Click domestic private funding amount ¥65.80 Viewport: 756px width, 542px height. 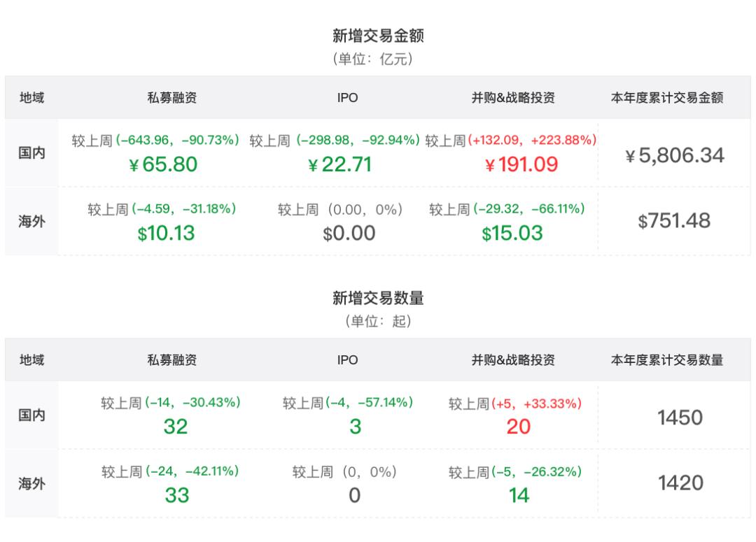[x=163, y=164]
